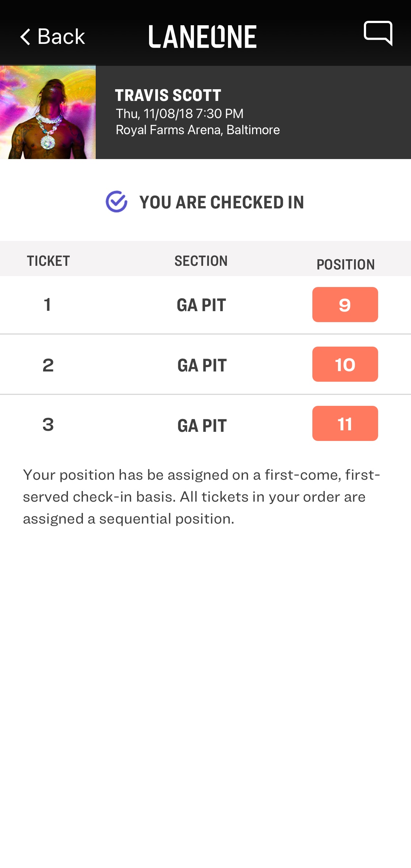Viewport: 411px width, 868px height.
Task: Tap the event date and time
Action: tap(179, 114)
